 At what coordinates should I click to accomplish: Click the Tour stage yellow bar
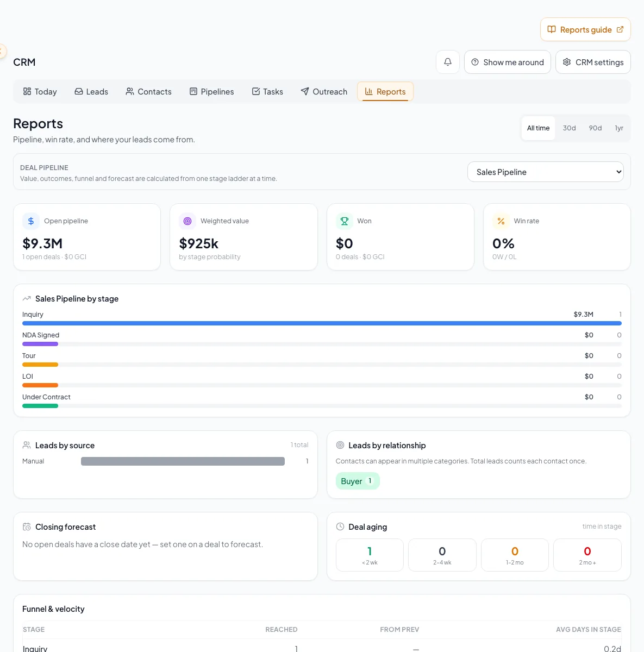point(40,365)
